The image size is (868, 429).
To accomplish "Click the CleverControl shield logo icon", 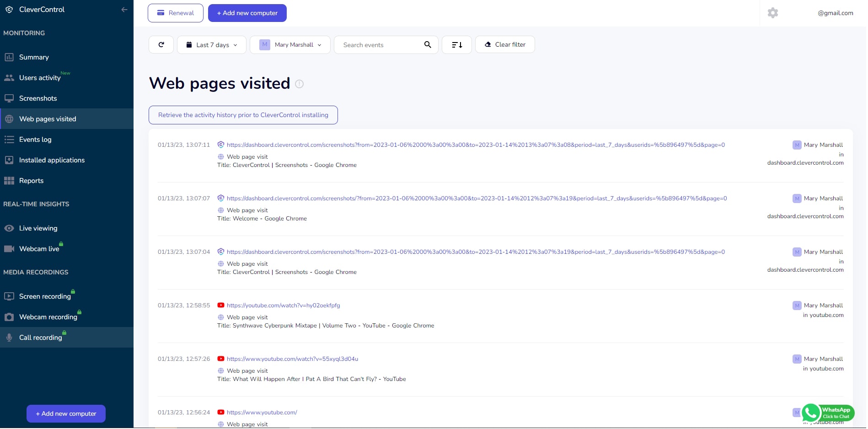I will pos(9,10).
